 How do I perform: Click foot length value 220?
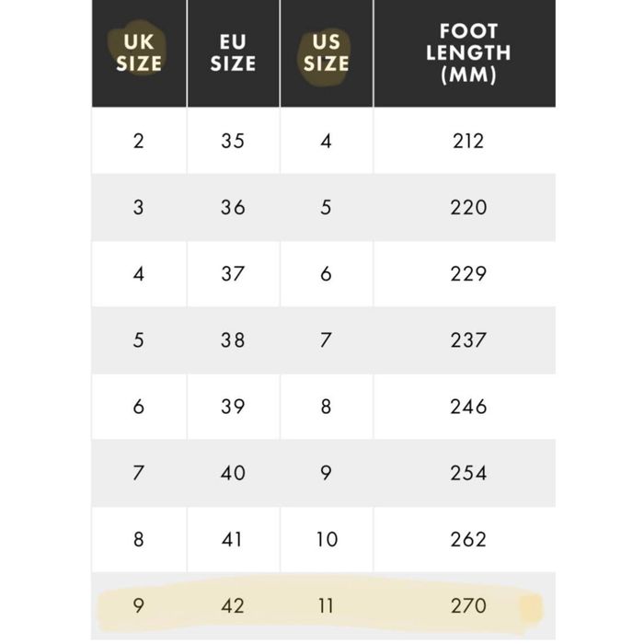pyautogui.click(x=467, y=207)
